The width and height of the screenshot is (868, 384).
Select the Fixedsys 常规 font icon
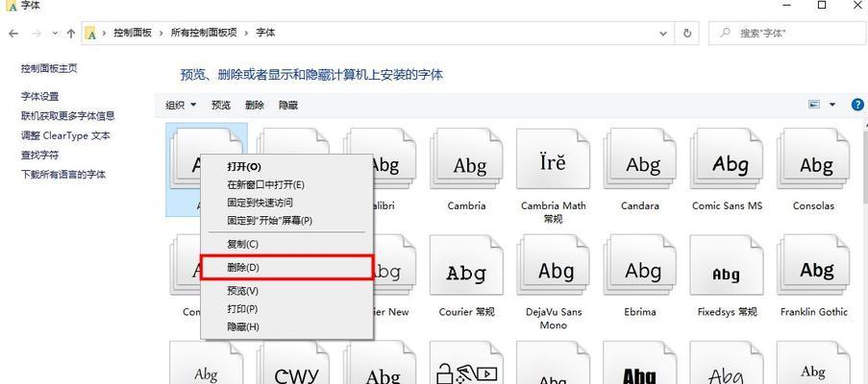click(727, 266)
